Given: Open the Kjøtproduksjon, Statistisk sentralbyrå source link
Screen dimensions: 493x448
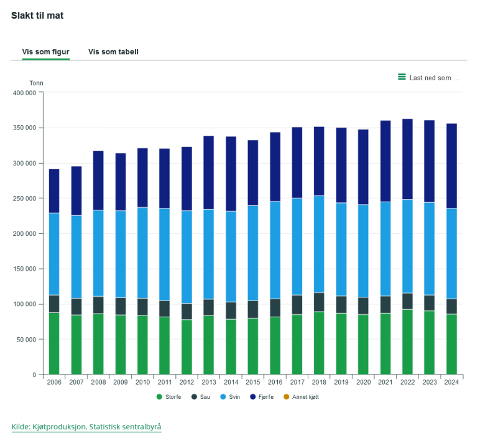Looking at the screenshot, I should [x=86, y=427].
